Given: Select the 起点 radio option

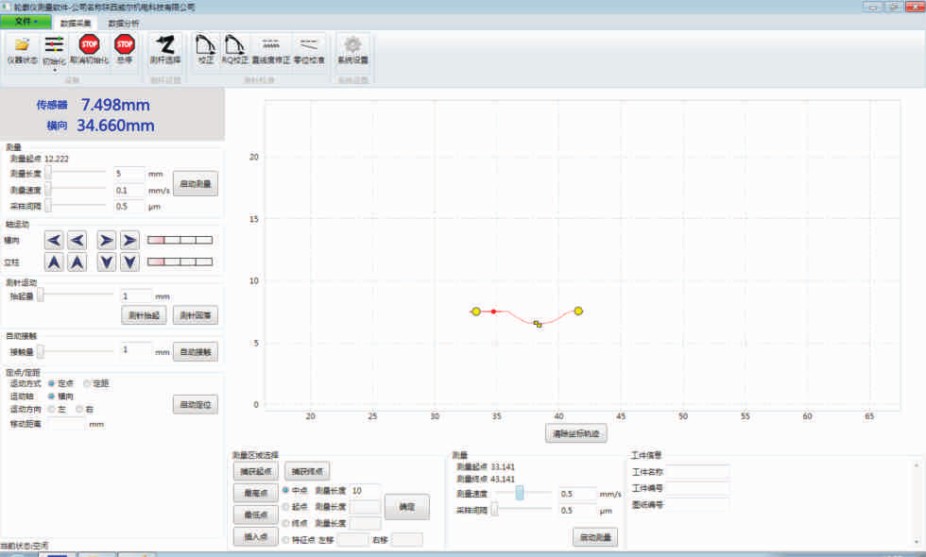Looking at the screenshot, I should click(287, 507).
